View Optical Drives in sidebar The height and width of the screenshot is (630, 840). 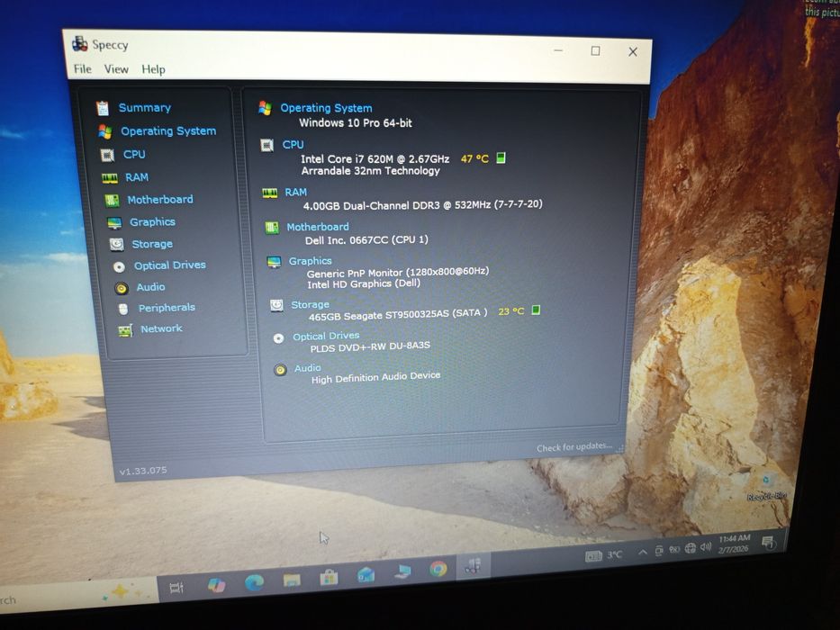point(170,265)
